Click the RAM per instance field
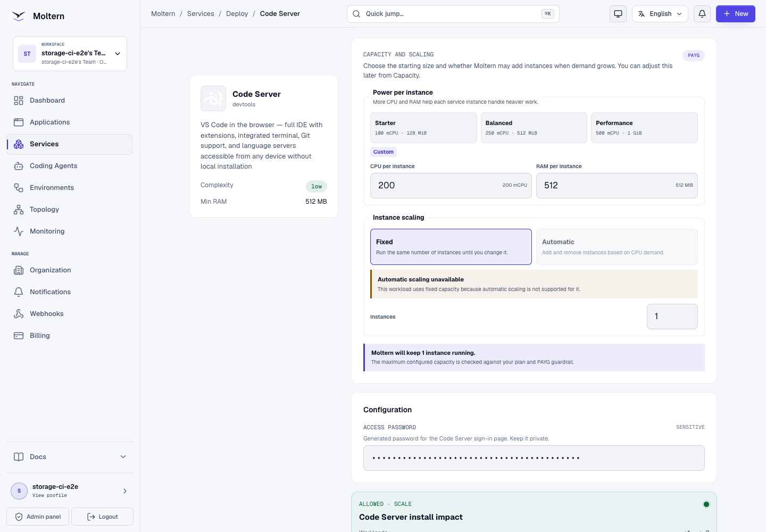 click(617, 186)
